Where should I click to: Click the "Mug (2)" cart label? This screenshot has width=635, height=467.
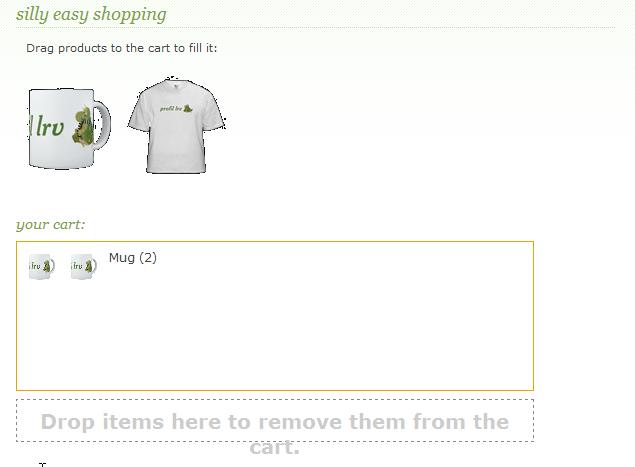(132, 258)
